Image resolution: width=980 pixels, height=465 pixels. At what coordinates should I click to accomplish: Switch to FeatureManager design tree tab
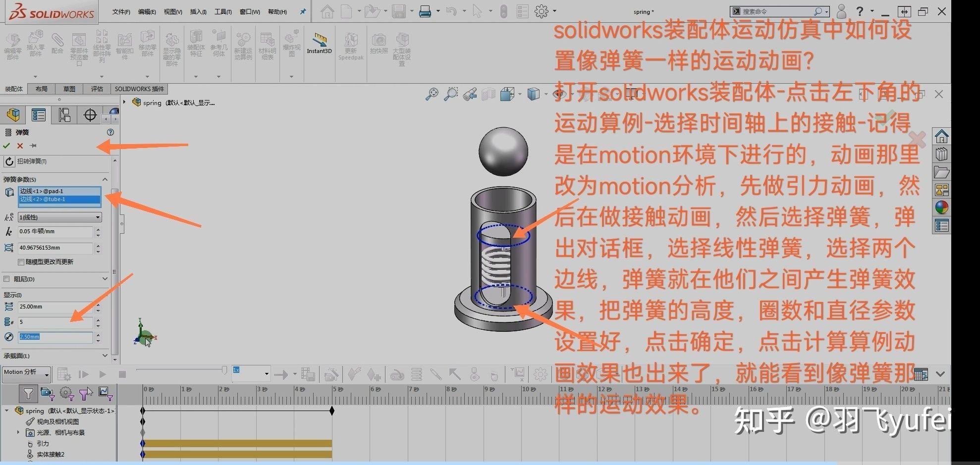[x=13, y=115]
